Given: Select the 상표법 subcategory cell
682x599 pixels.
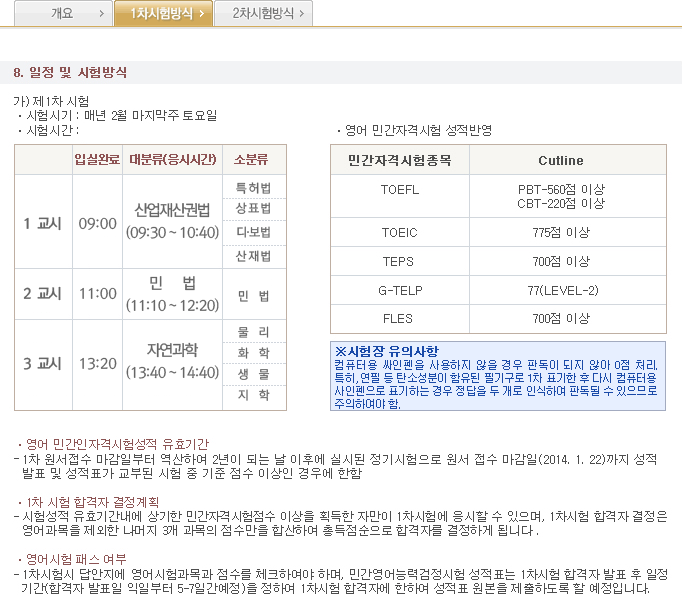Looking at the screenshot, I should (x=253, y=209).
